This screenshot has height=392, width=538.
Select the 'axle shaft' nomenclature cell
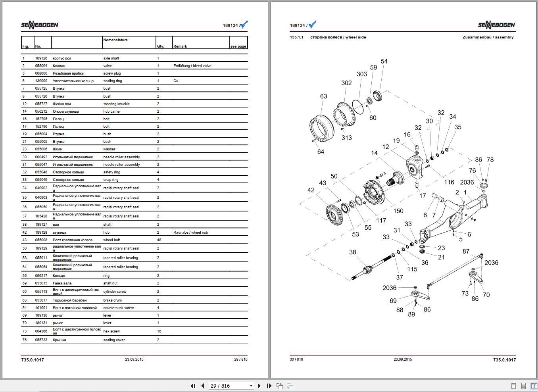tap(111, 58)
